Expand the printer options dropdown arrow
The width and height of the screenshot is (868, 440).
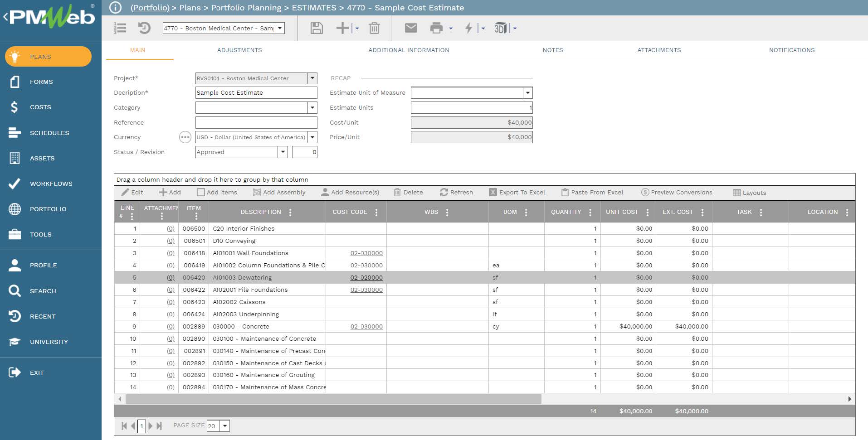451,29
